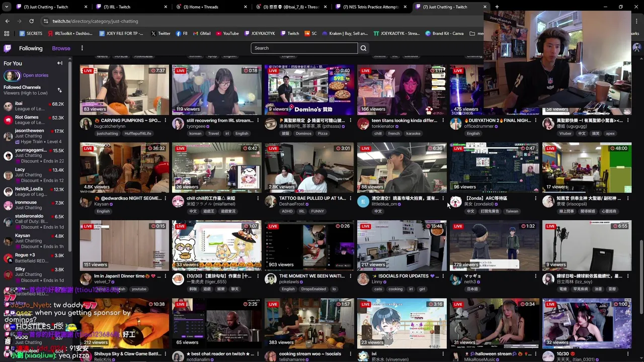The image size is (644, 362).
Task: Open the three-dot menu beside Browse
Action: (x=82, y=48)
